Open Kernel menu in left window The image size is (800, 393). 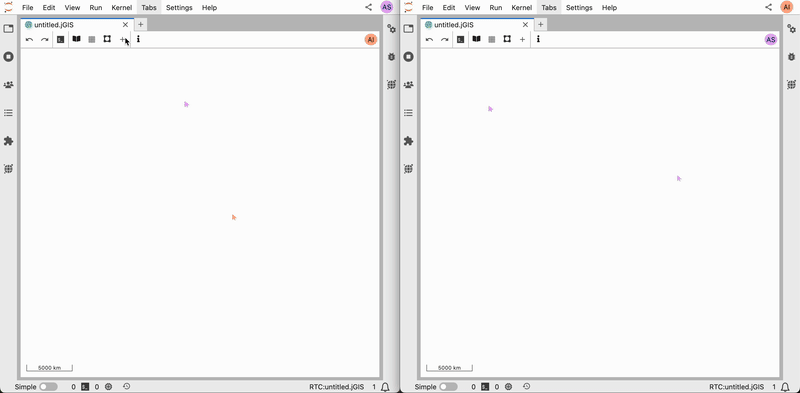pos(122,8)
